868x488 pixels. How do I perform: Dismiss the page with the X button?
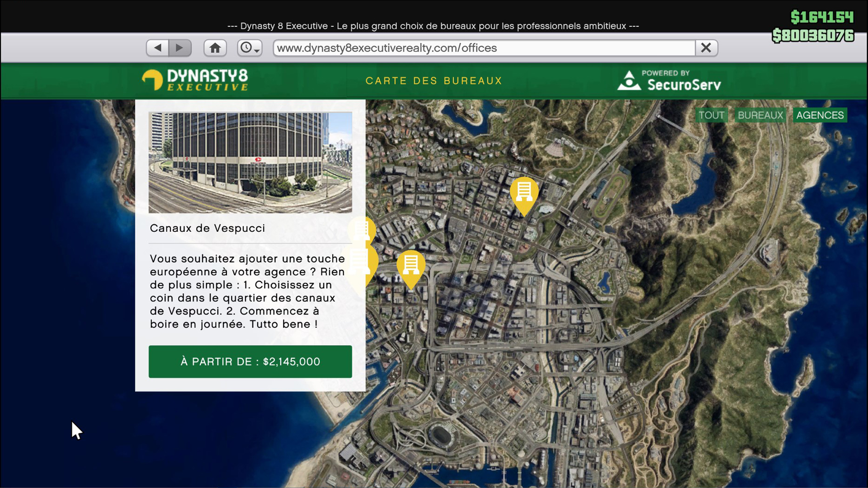pyautogui.click(x=707, y=47)
